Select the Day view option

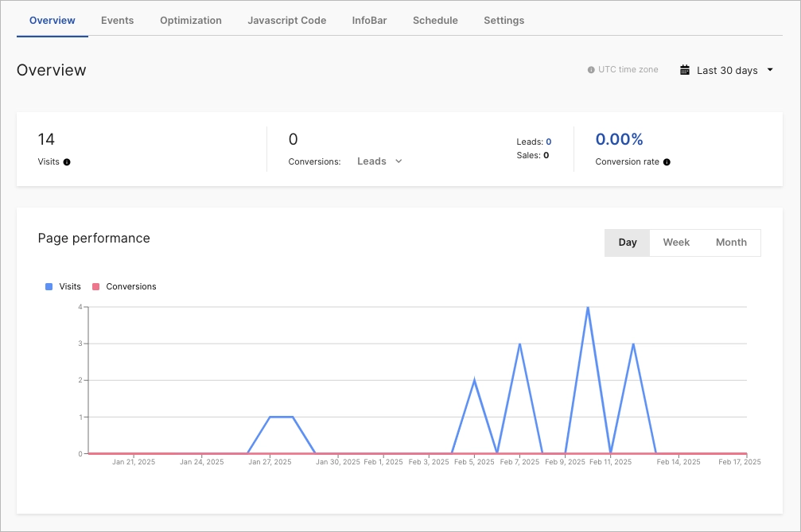tap(627, 242)
